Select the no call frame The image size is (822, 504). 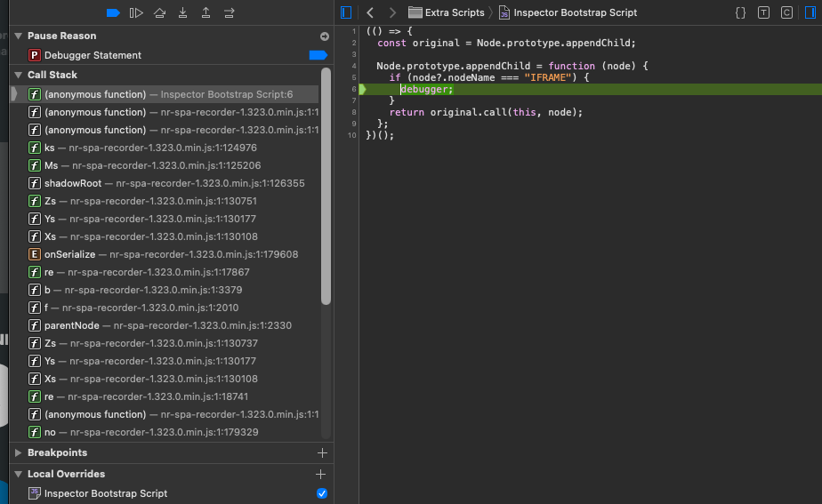coord(165,432)
